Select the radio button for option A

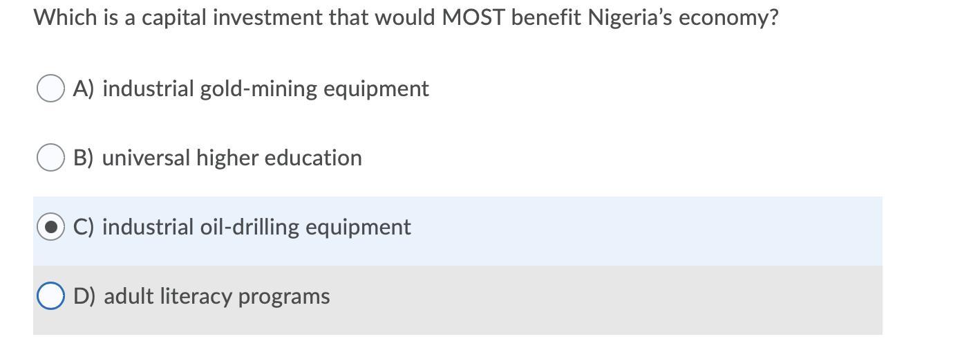pos(50,89)
